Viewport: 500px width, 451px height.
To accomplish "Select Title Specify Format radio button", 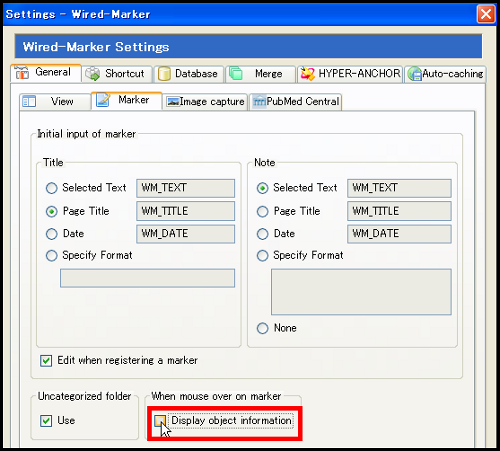I will (x=52, y=256).
